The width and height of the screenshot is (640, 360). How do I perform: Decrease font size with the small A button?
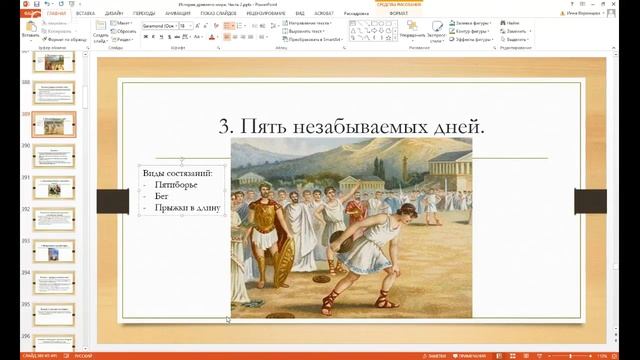coord(205,26)
